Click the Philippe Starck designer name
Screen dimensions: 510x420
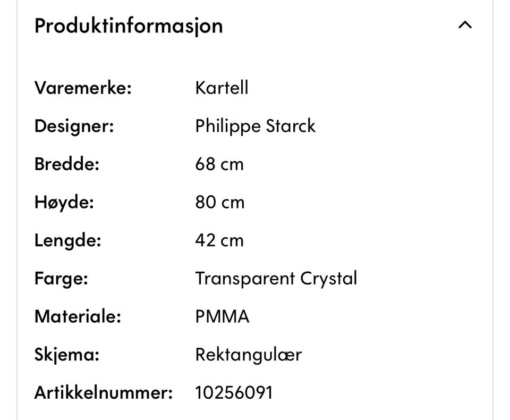click(x=256, y=126)
